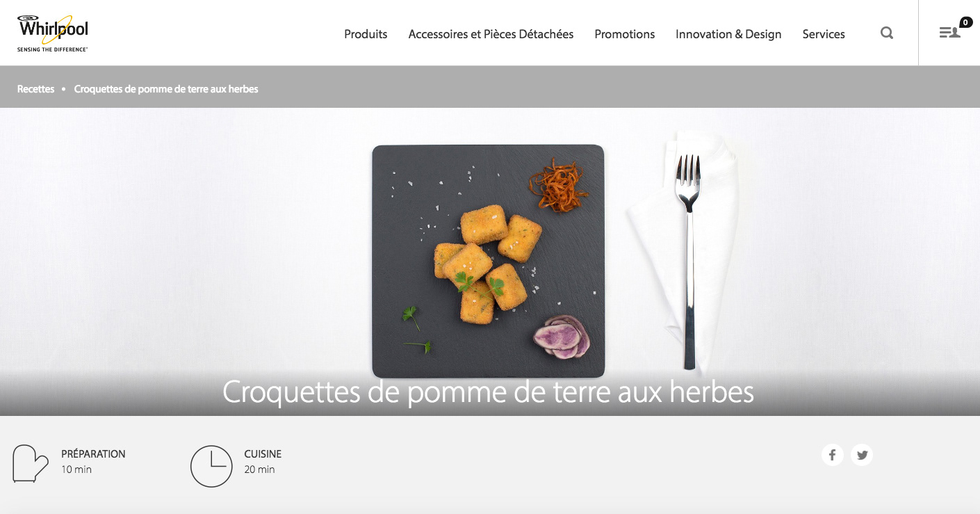Click the wishlist counter badge showing 0

click(966, 22)
